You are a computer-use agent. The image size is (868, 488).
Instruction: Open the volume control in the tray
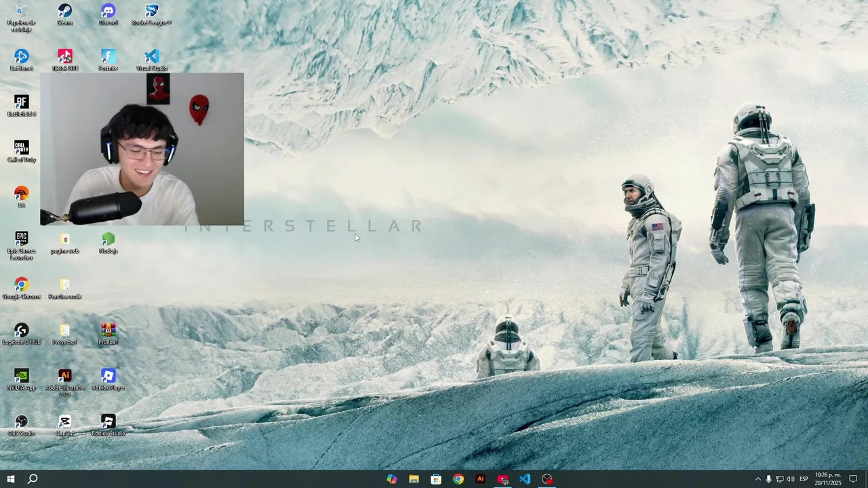(790, 479)
